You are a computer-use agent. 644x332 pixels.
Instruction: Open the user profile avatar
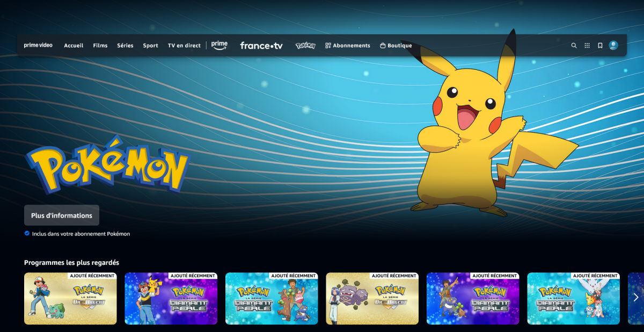tap(613, 46)
